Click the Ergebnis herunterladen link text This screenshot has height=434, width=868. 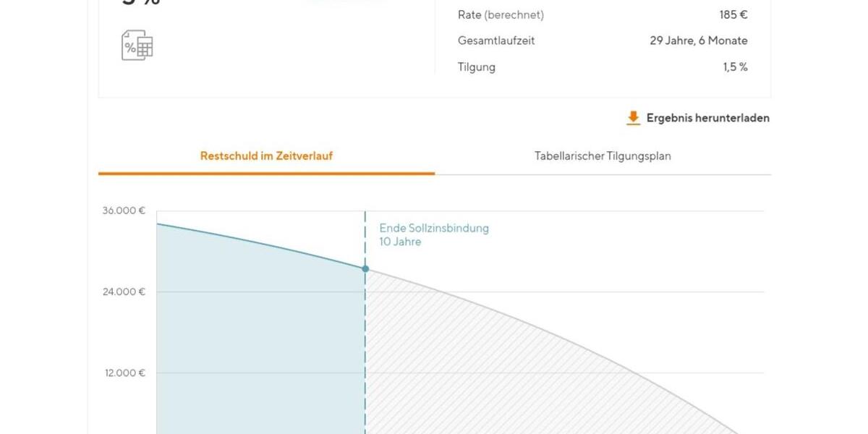tap(707, 118)
